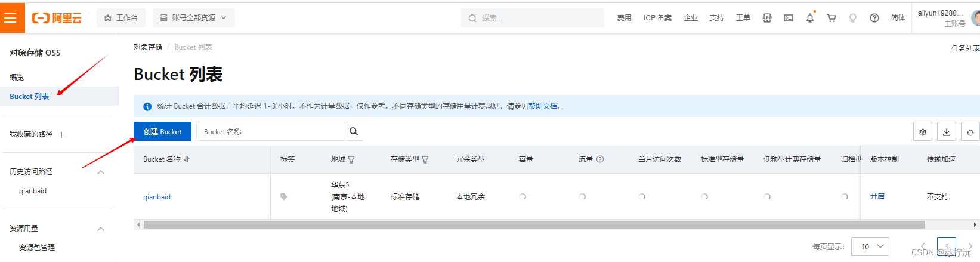The image size is (980, 262).
Task: Click the tag icon for qianbaid
Action: click(x=284, y=196)
